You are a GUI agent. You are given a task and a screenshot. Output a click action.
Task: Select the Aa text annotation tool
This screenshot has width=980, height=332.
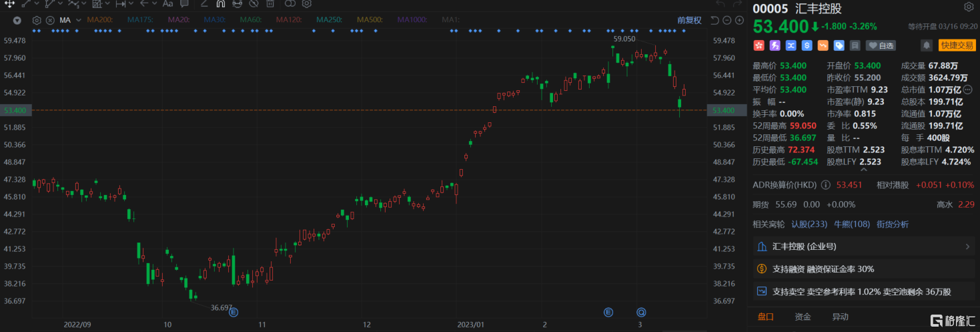coord(167,4)
